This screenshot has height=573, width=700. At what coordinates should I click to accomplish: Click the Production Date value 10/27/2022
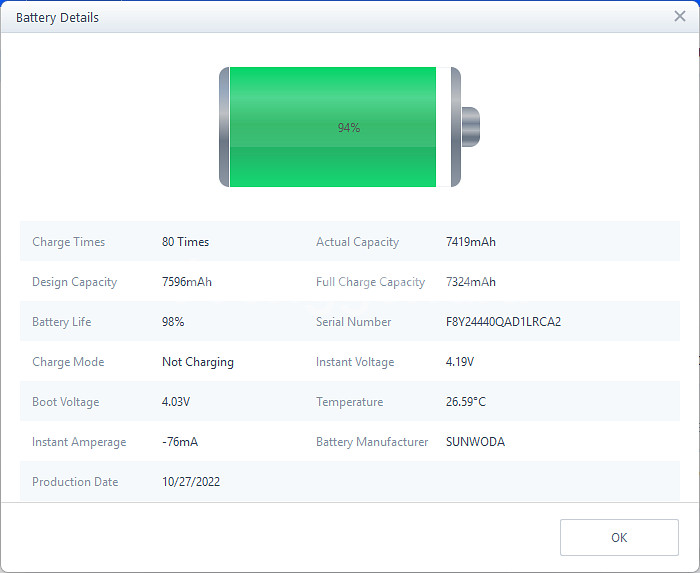tap(191, 482)
